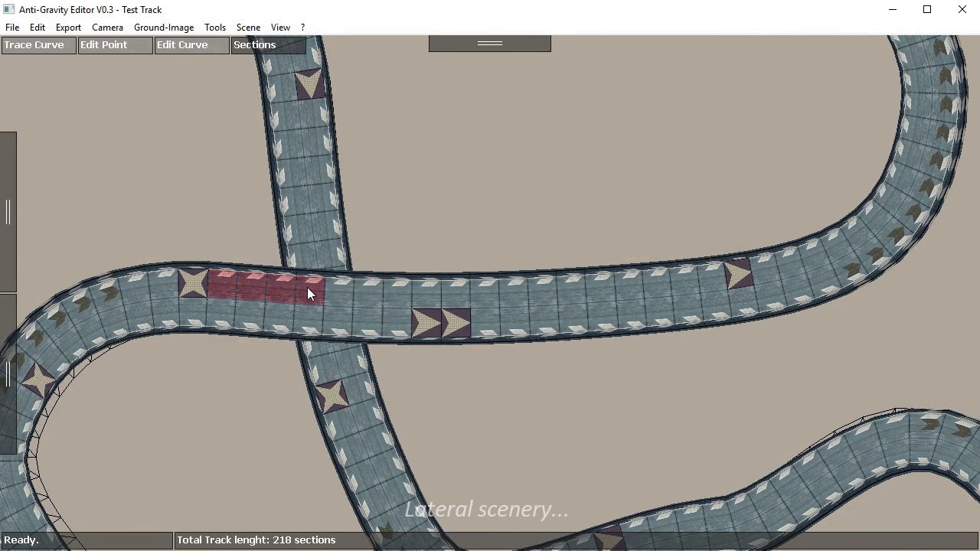Expand the upper left side panel handle

8,212
